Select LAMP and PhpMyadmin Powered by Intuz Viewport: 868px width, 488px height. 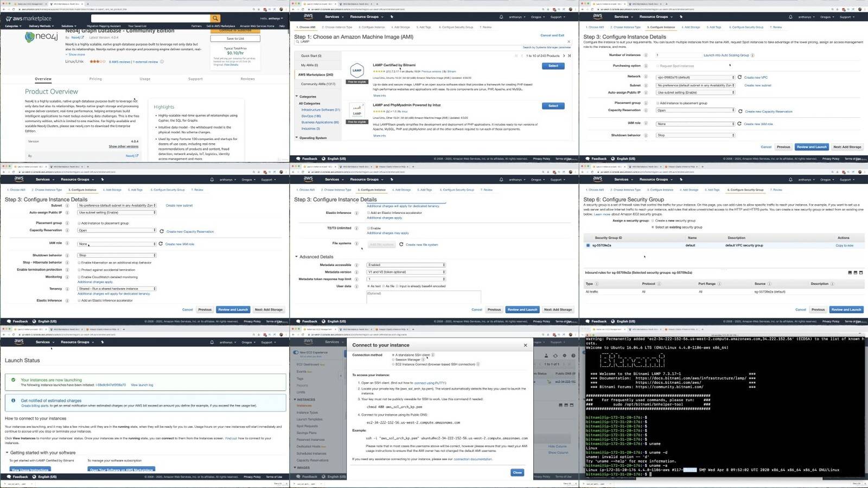point(553,106)
